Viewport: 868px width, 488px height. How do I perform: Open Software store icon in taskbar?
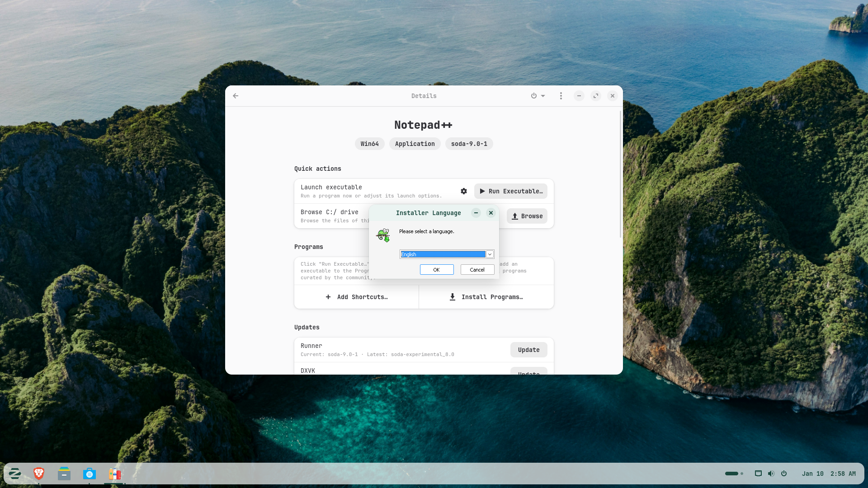[x=90, y=474]
